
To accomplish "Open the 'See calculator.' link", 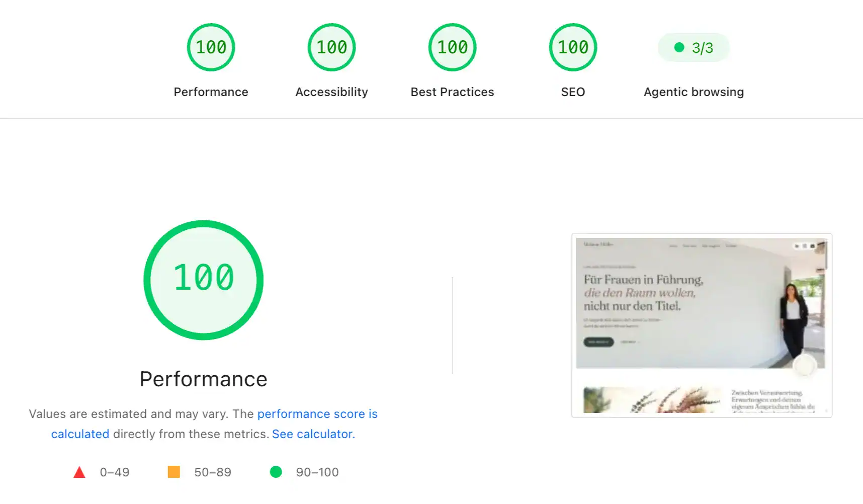I will [x=314, y=434].
